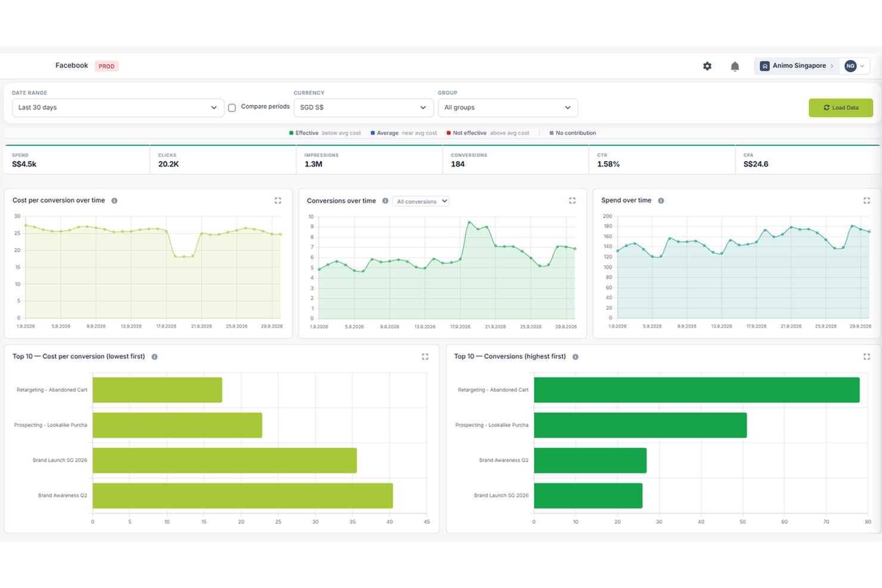The height and width of the screenshot is (588, 882).
Task: Click the Facebook page title
Action: 72,66
